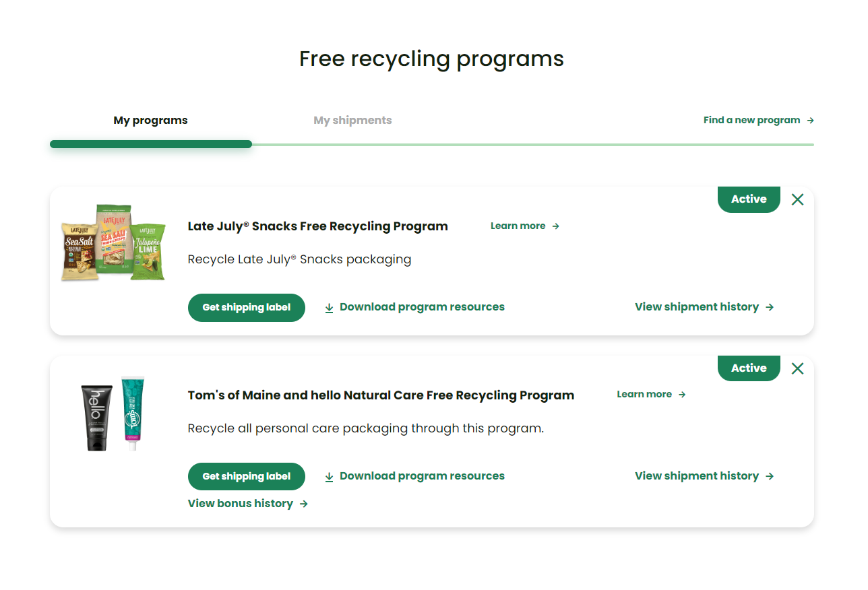Click the Tom's of Maine and hello program title
The height and width of the screenshot is (590, 868).
tap(381, 395)
